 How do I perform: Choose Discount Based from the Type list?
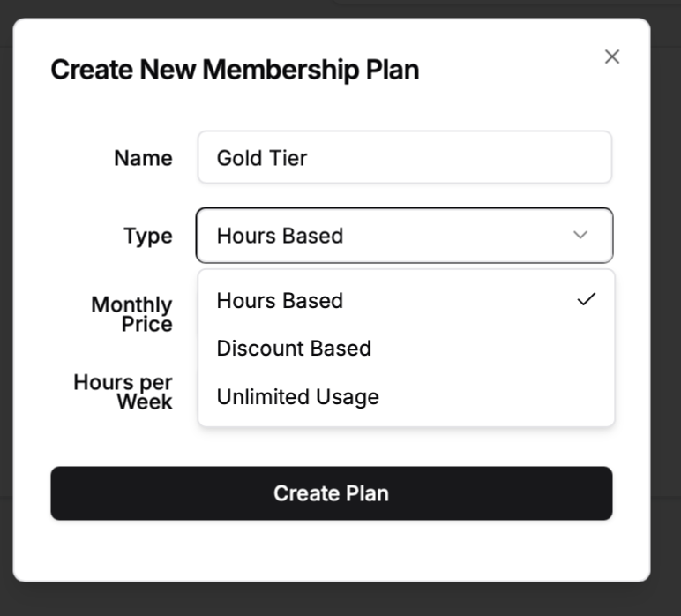click(x=294, y=349)
